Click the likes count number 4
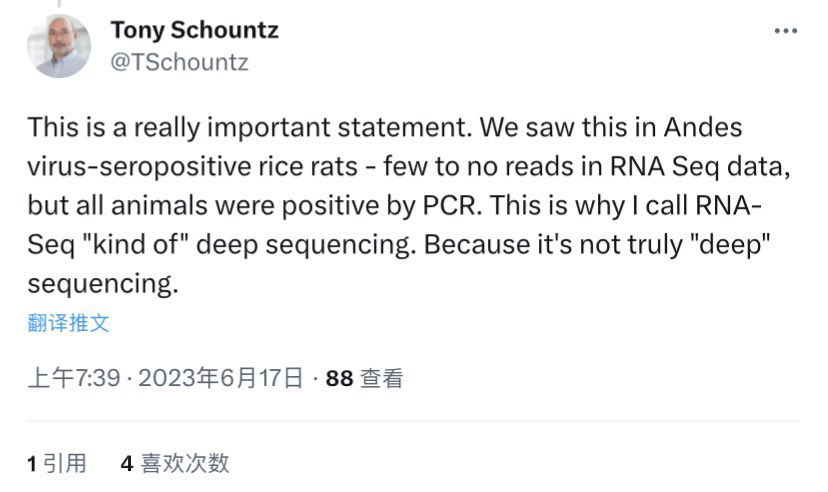 pos(127,463)
